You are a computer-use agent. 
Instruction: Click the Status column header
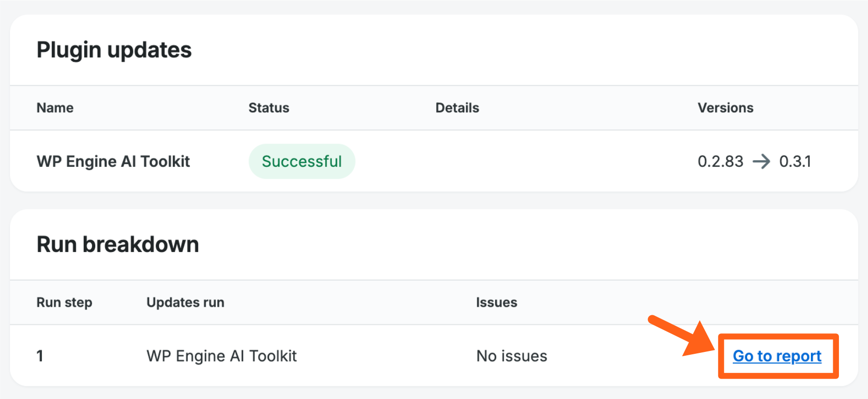point(269,108)
